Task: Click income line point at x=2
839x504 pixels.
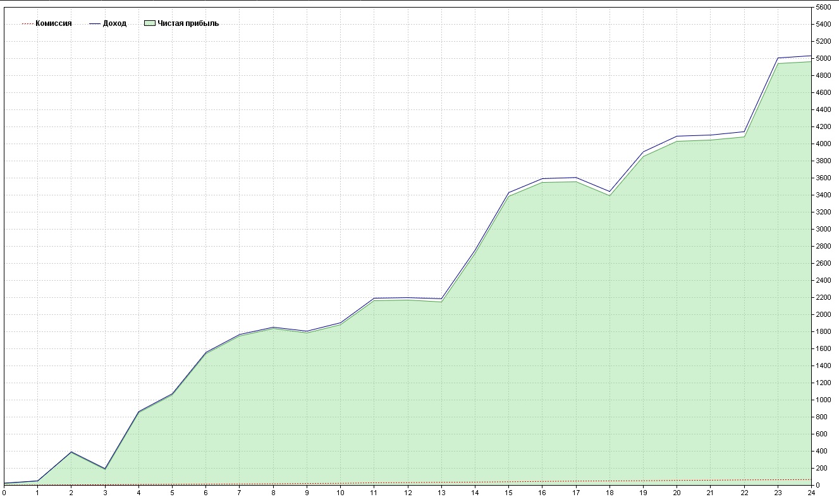Action: 71,452
